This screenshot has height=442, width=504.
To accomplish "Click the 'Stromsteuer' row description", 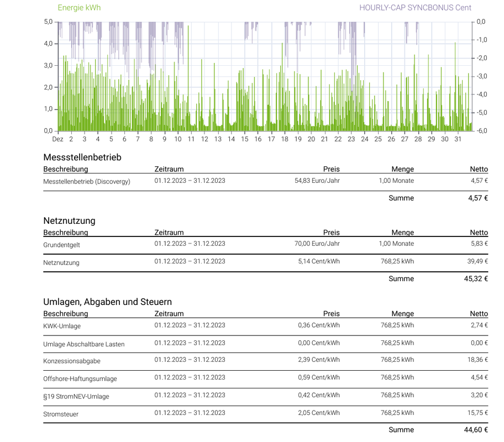I will coord(61,414).
